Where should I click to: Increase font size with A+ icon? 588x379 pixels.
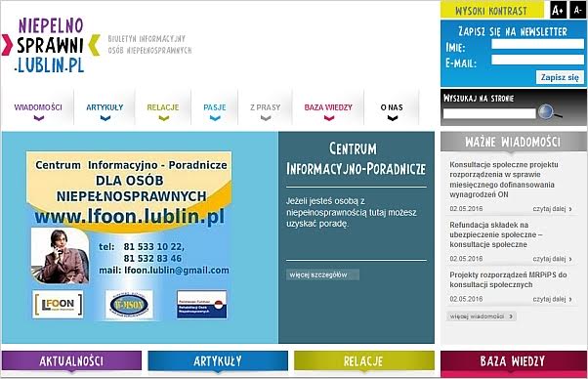coord(558,10)
